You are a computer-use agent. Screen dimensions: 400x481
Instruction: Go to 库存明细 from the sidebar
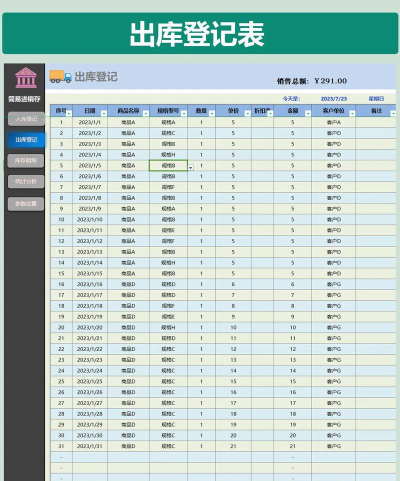tap(26, 161)
